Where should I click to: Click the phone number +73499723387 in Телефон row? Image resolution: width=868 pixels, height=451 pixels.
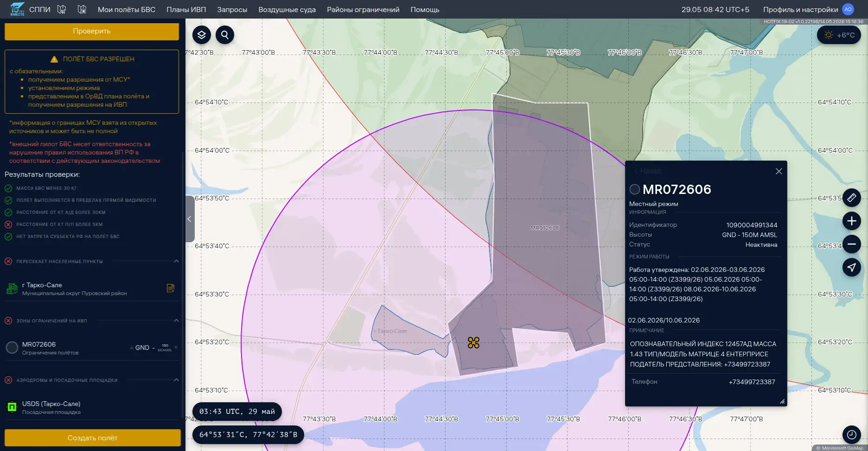tap(752, 382)
